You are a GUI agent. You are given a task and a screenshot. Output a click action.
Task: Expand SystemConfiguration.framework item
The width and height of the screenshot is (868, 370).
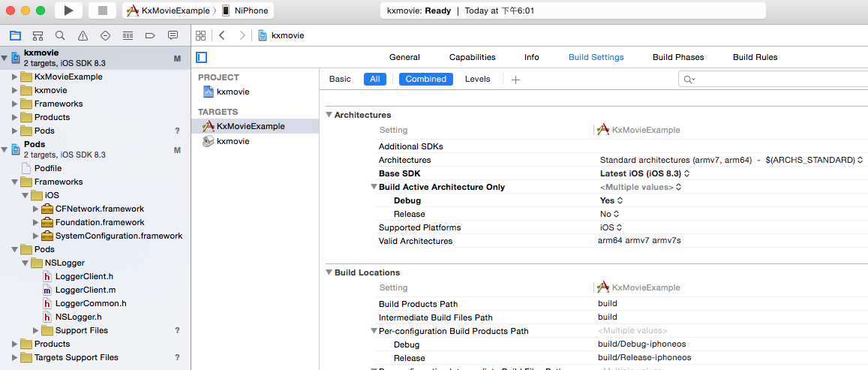[x=36, y=236]
